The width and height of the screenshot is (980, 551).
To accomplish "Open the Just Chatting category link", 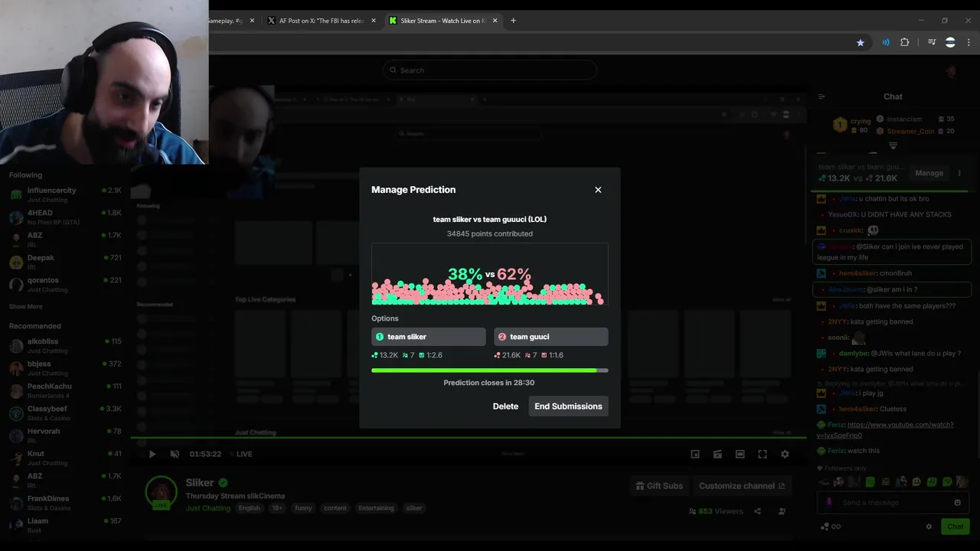I will [207, 508].
